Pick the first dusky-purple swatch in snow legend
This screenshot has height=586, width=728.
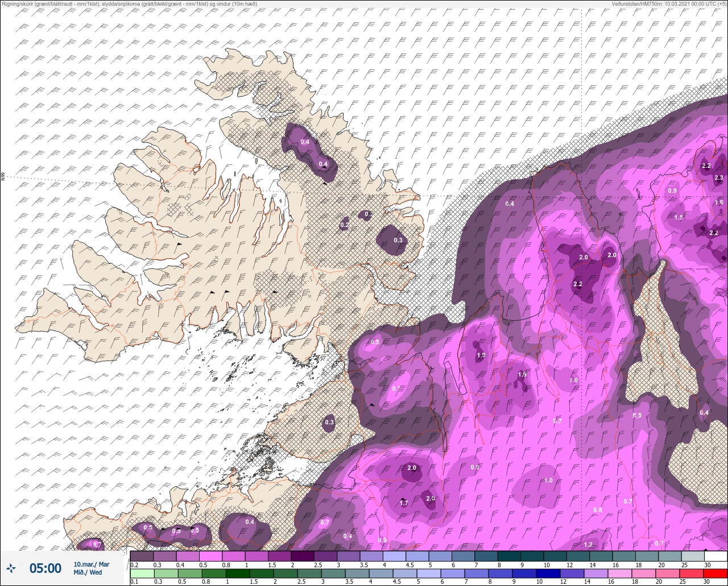[142, 556]
